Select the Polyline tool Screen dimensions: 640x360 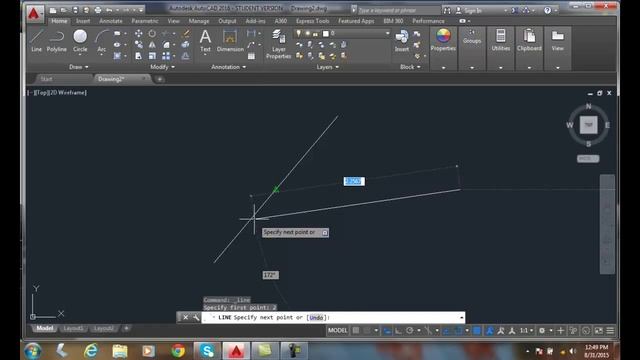(x=56, y=40)
